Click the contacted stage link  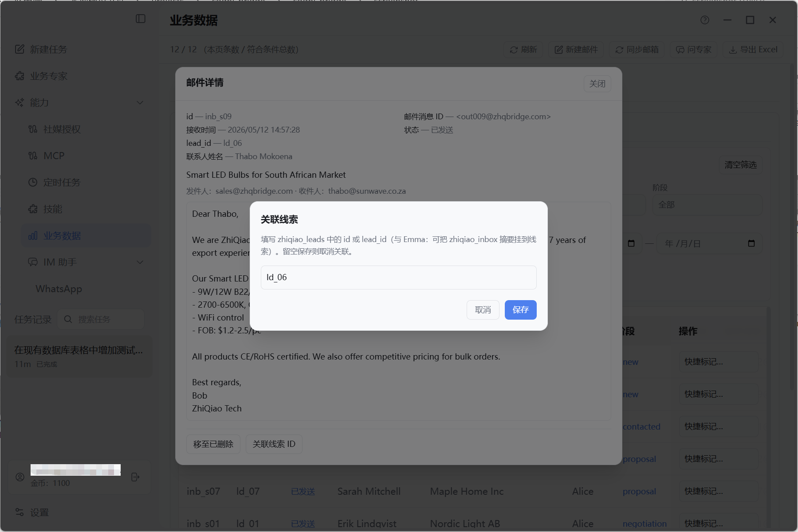point(641,426)
